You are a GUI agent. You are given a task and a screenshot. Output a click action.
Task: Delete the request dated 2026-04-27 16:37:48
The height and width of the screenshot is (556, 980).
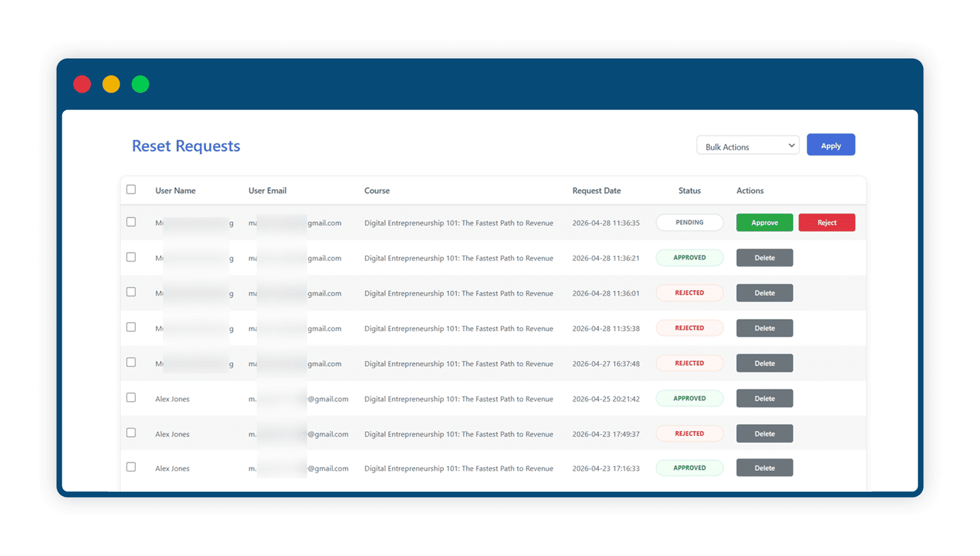764,363
